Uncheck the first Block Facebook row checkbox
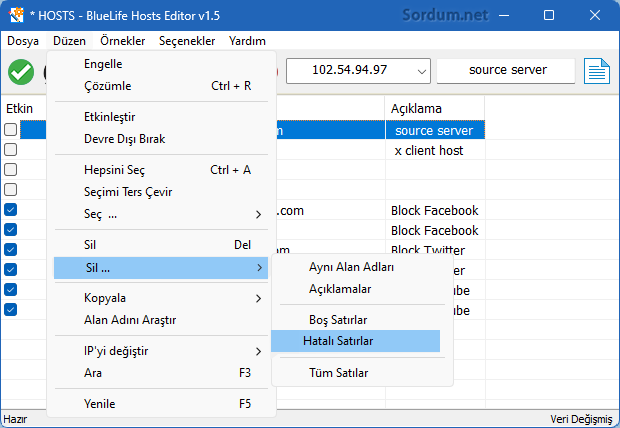 pos(11,210)
